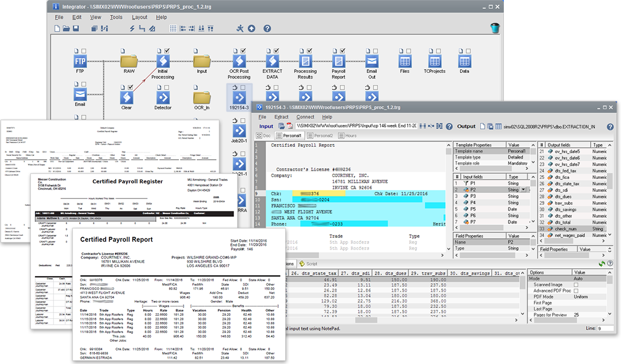Click the Email Out node icon

(371, 61)
